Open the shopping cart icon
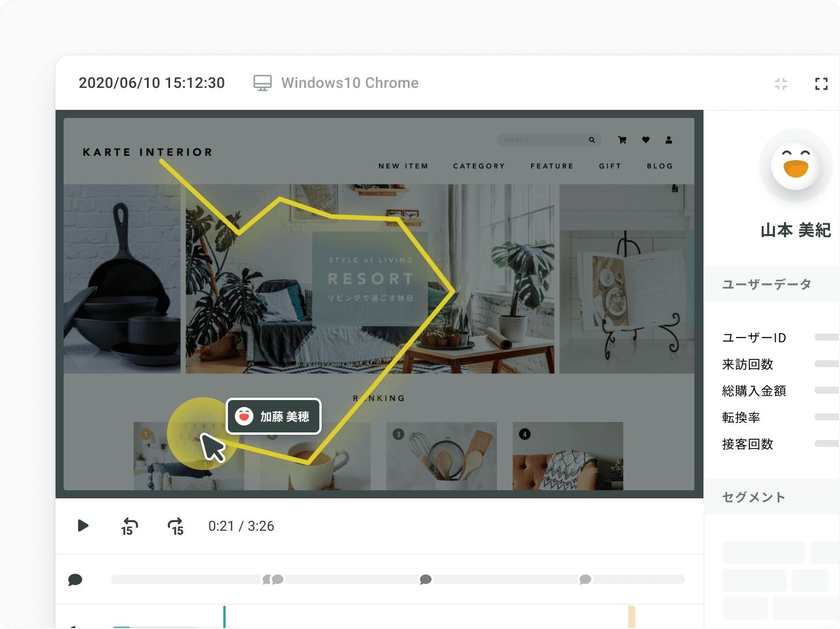840x629 pixels. click(x=622, y=140)
